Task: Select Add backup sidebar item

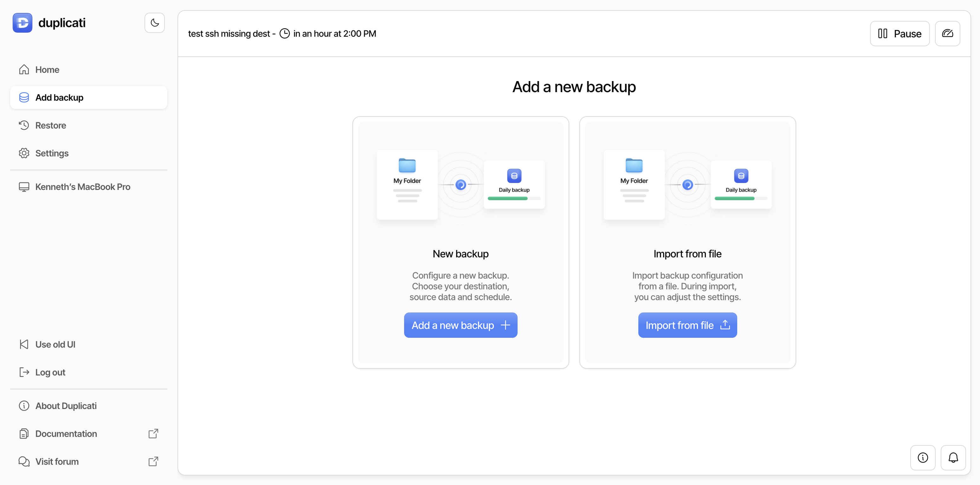Action: [x=59, y=98]
